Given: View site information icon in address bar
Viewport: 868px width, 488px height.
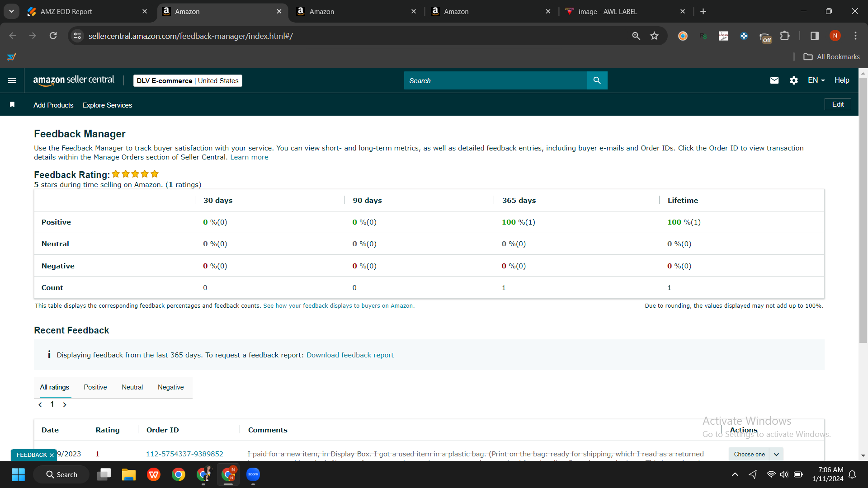Looking at the screenshot, I should (x=78, y=36).
